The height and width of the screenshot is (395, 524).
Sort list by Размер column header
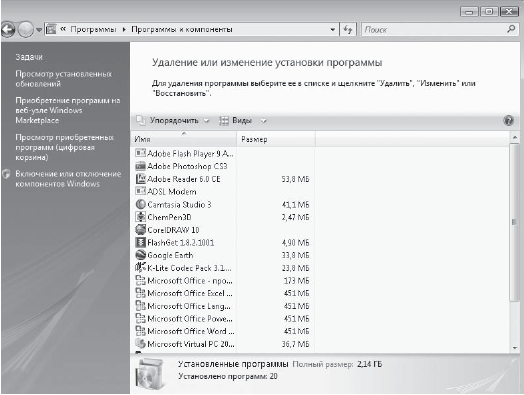(x=276, y=139)
